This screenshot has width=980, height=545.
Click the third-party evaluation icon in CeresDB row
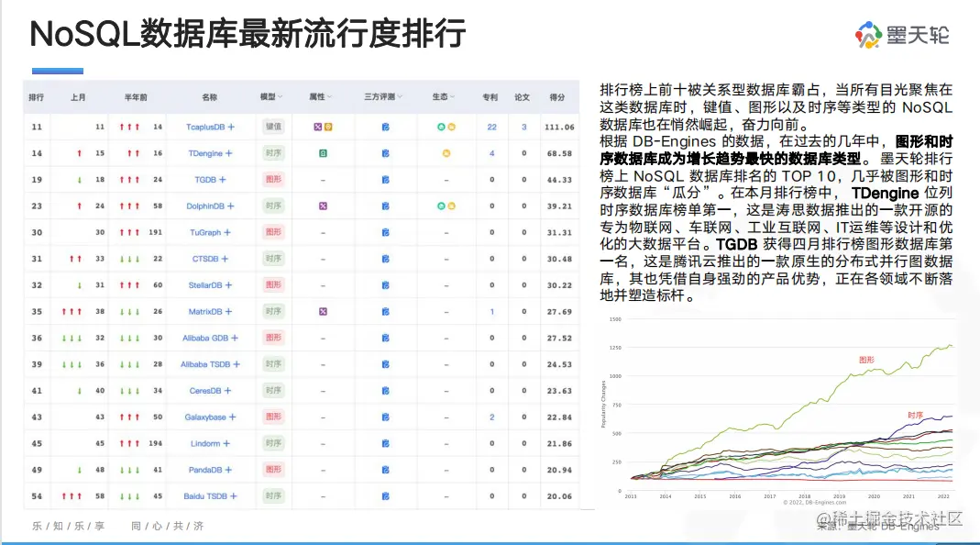[386, 391]
